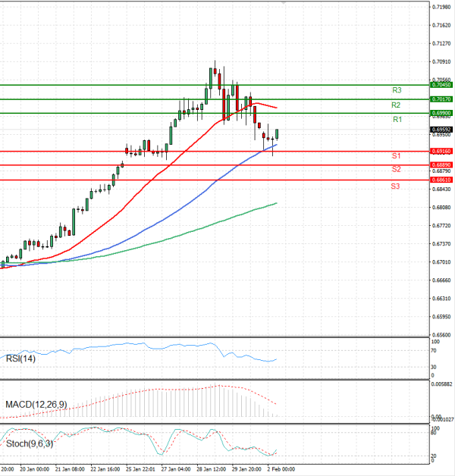Select the R2 resistance label
Image resolution: width=455 pixels, height=476 pixels.
[396, 105]
